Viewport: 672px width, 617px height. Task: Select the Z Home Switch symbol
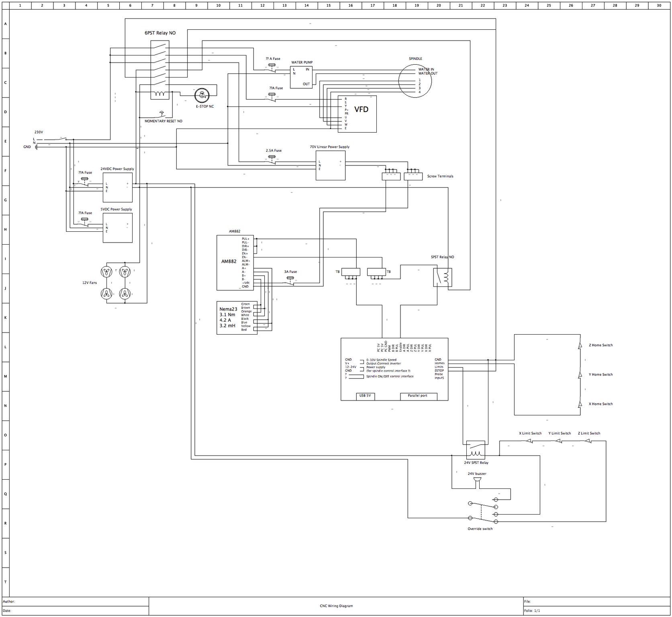[580, 345]
